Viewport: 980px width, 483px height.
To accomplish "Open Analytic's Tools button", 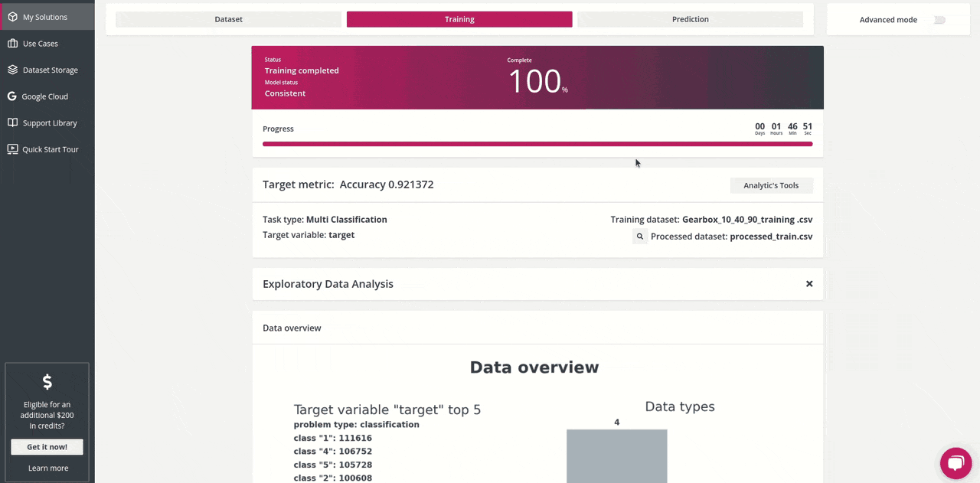I will (771, 185).
